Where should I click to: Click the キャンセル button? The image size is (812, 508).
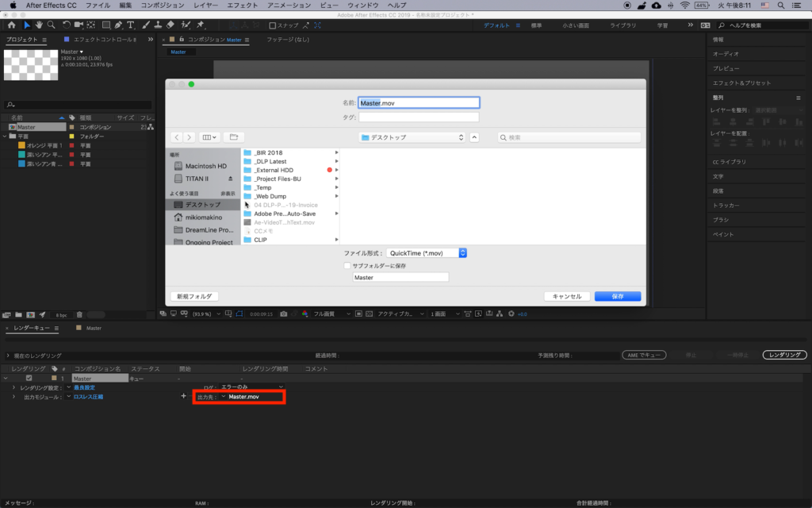tap(566, 296)
